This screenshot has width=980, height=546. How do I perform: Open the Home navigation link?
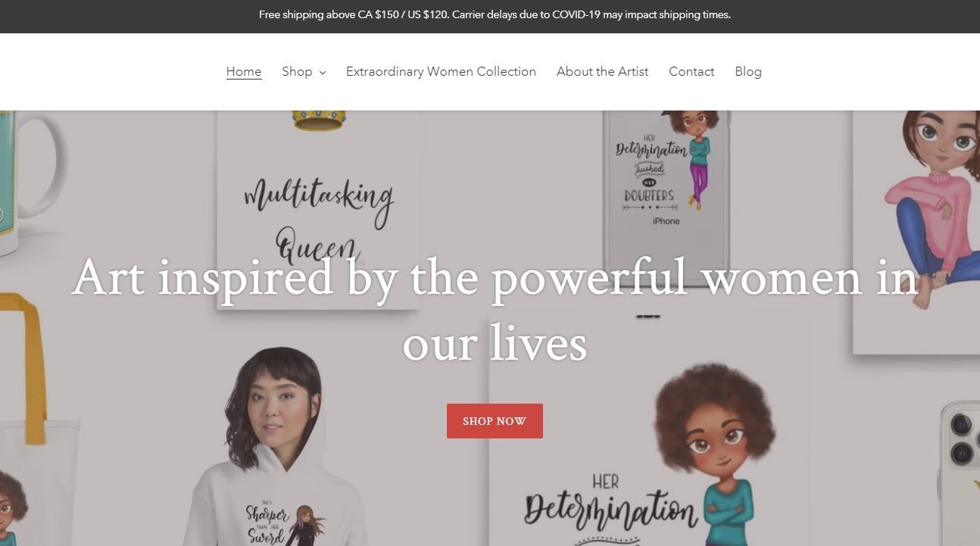244,71
